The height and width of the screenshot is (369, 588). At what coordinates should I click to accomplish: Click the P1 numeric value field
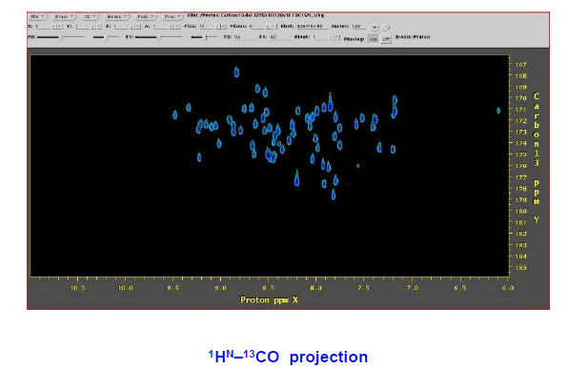coord(280,37)
